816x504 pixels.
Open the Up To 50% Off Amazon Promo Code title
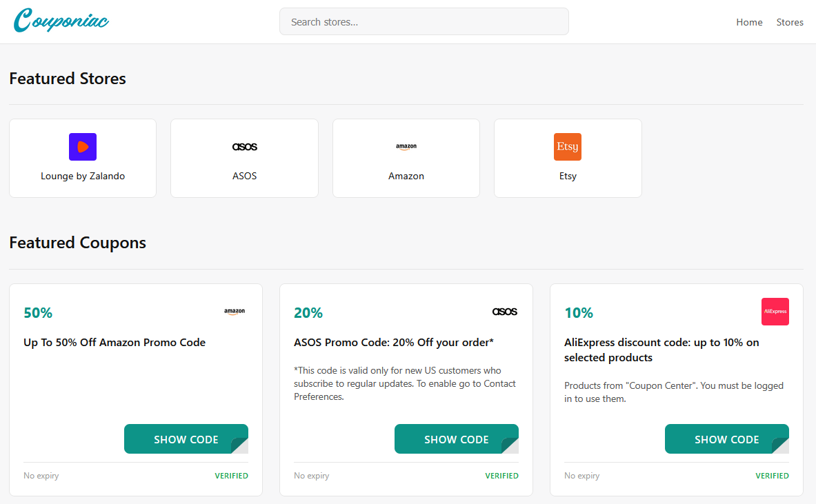click(x=115, y=342)
